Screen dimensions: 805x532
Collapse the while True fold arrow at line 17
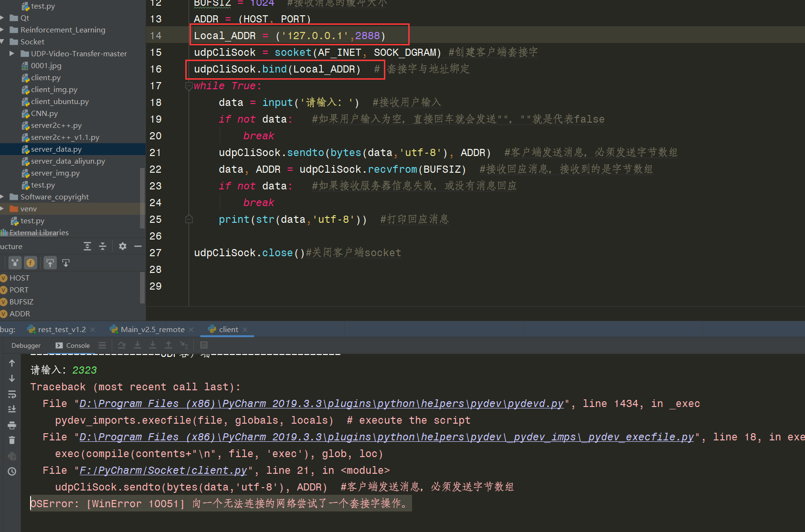tap(189, 86)
